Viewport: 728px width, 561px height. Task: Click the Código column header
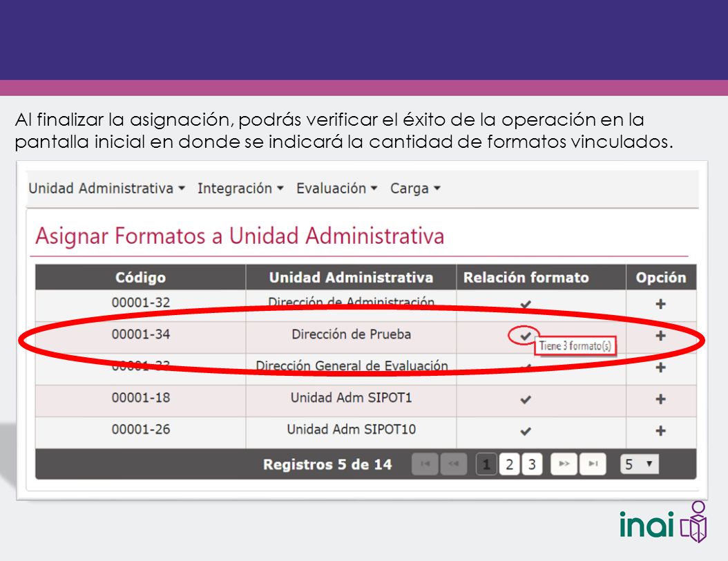point(140,277)
